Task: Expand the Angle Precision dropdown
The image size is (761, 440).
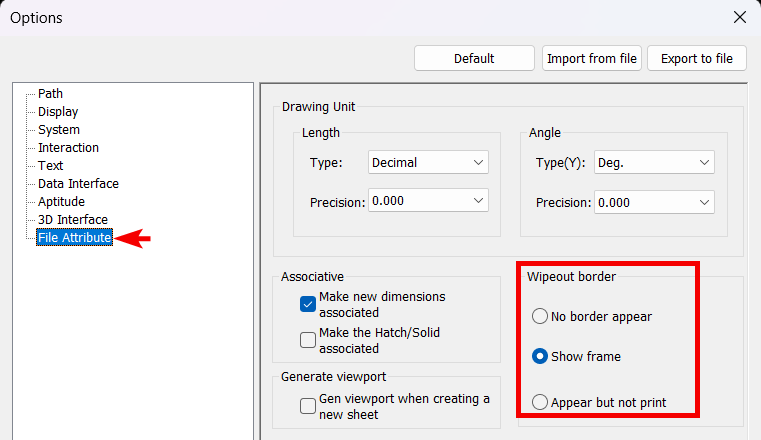Action: 654,202
